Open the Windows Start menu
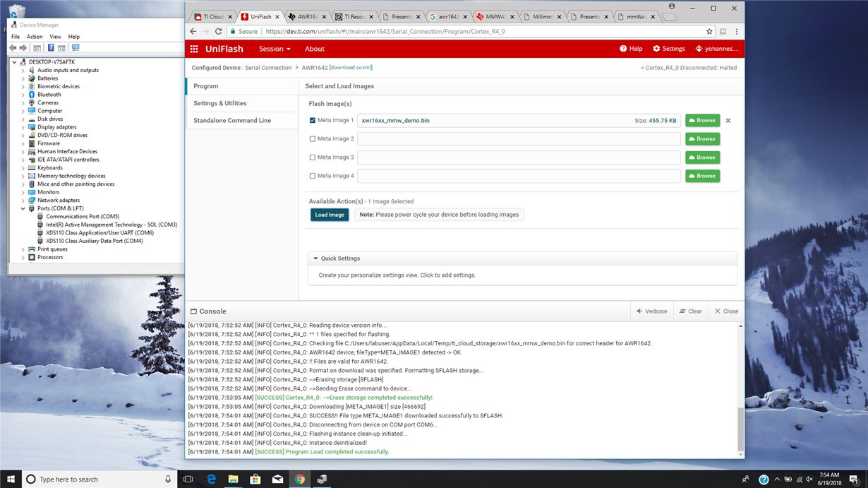Viewport: 868px width, 488px height. 11,479
